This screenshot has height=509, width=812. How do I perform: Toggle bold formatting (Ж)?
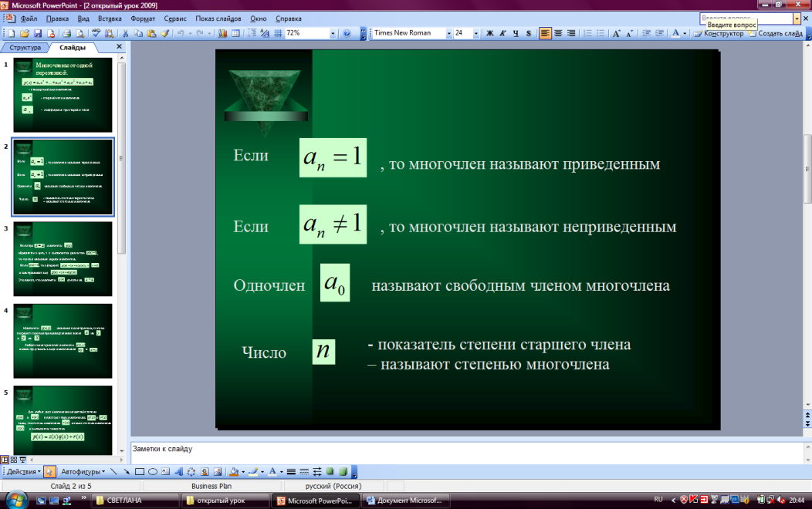point(489,33)
